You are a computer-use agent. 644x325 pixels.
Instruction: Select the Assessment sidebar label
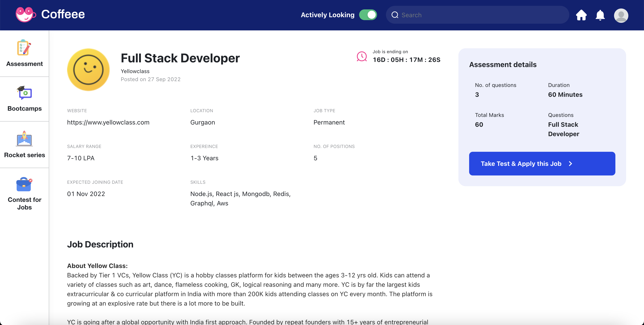[25, 64]
